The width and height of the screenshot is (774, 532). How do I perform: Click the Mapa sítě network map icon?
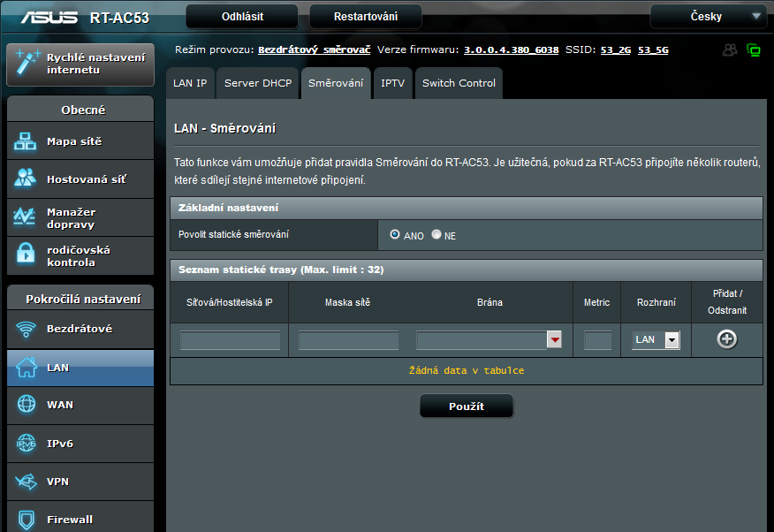pyautogui.click(x=25, y=141)
